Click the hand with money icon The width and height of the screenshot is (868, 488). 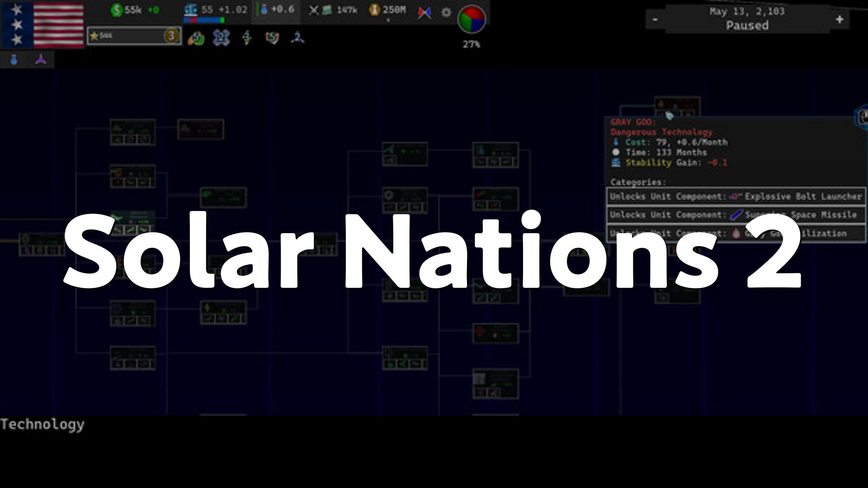tap(196, 38)
